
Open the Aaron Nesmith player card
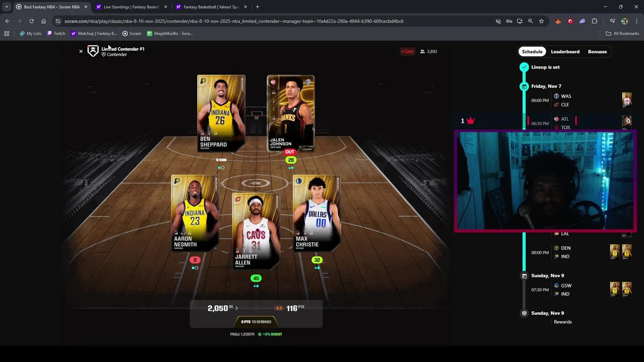[195, 213]
